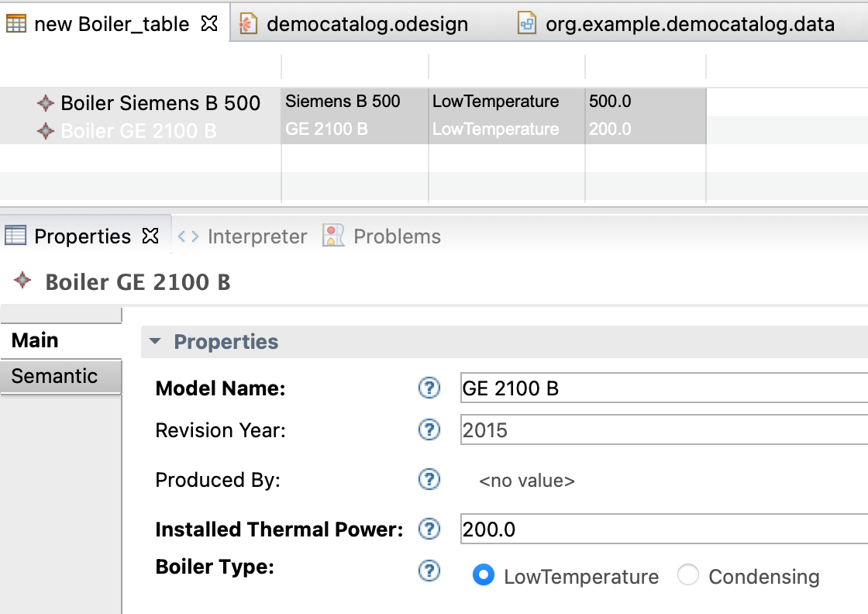The image size is (868, 614).
Task: Click the Properties view icon
Action: click(15, 236)
